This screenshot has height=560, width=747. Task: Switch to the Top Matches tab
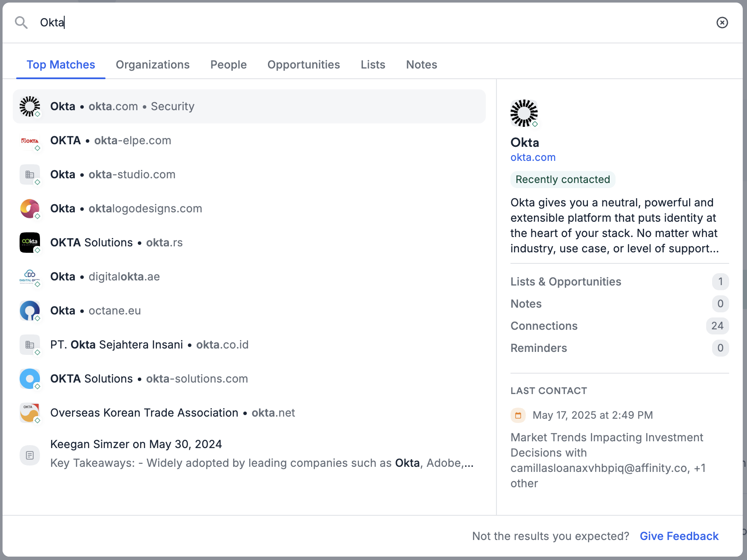click(61, 65)
